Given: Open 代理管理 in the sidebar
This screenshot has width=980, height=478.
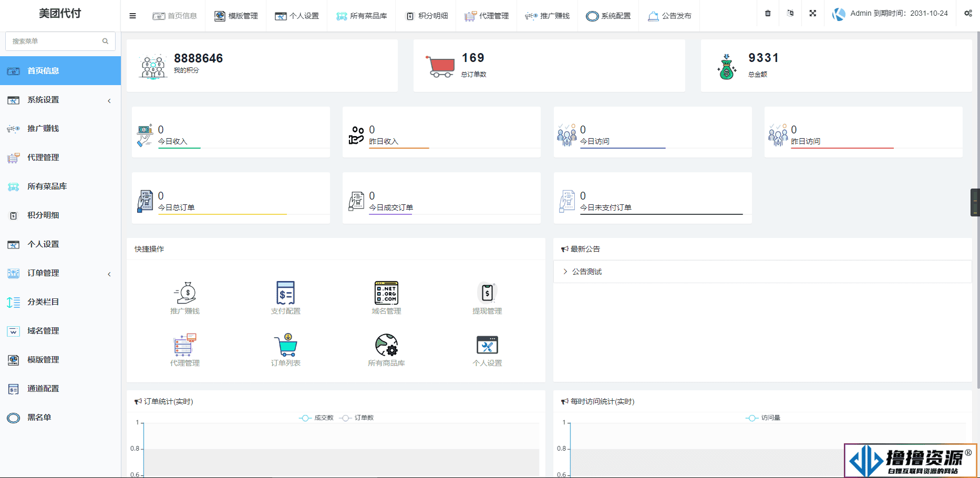Looking at the screenshot, I should tap(60, 158).
